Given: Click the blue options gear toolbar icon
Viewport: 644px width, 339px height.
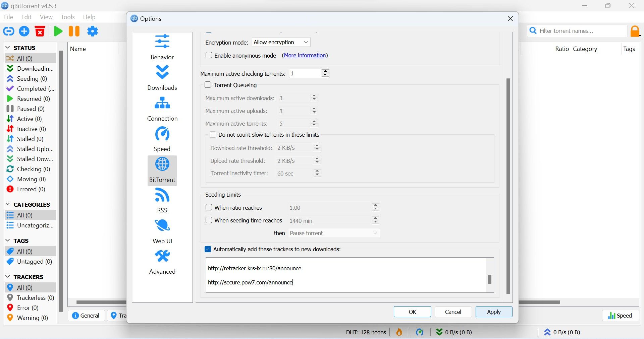Looking at the screenshot, I should (x=93, y=31).
